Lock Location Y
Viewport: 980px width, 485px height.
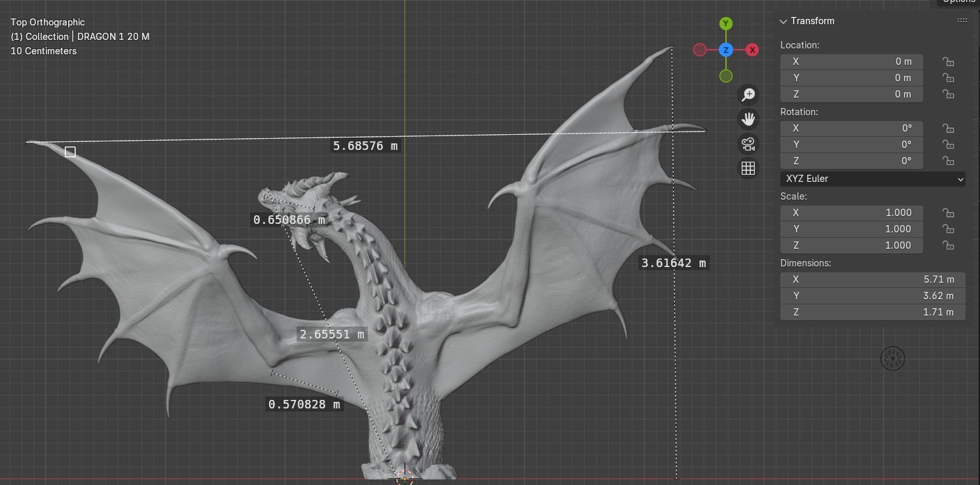[x=948, y=78]
